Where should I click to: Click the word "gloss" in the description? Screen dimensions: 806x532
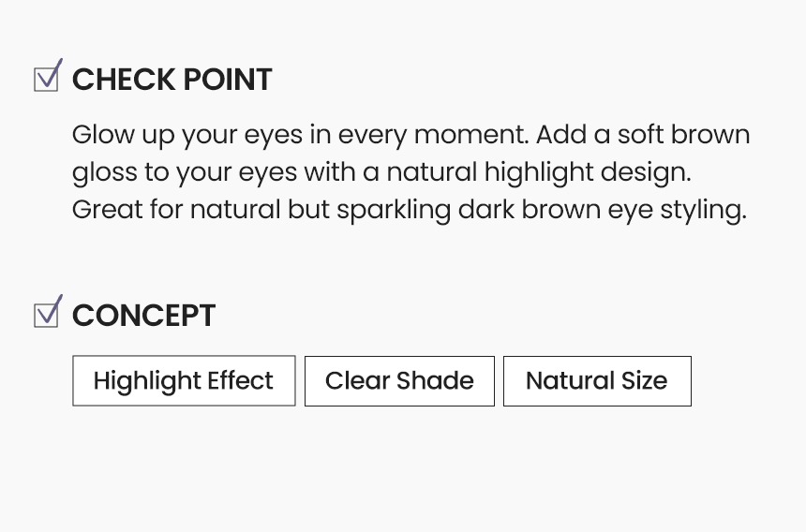(99, 173)
